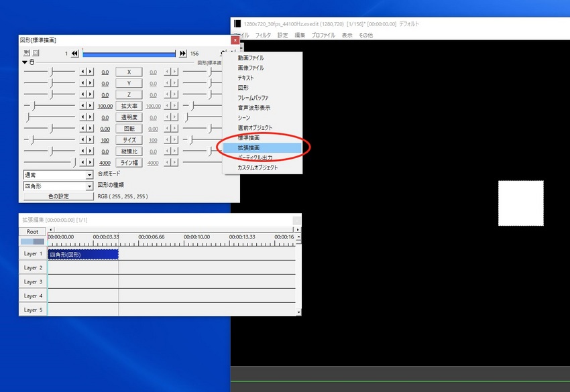Screen dimensions: 570x392
Task: Toggle Layer 5 visibility button
Action: pyautogui.click(x=33, y=310)
